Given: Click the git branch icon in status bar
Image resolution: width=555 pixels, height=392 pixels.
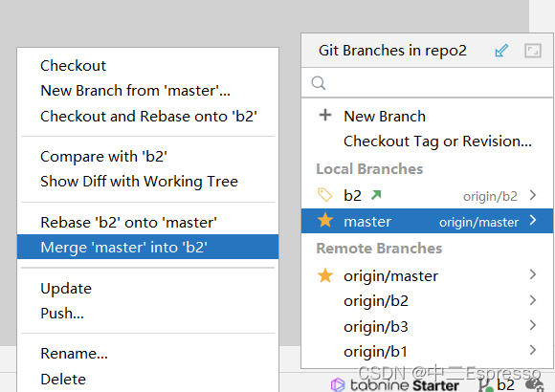Looking at the screenshot, I should click(486, 385).
